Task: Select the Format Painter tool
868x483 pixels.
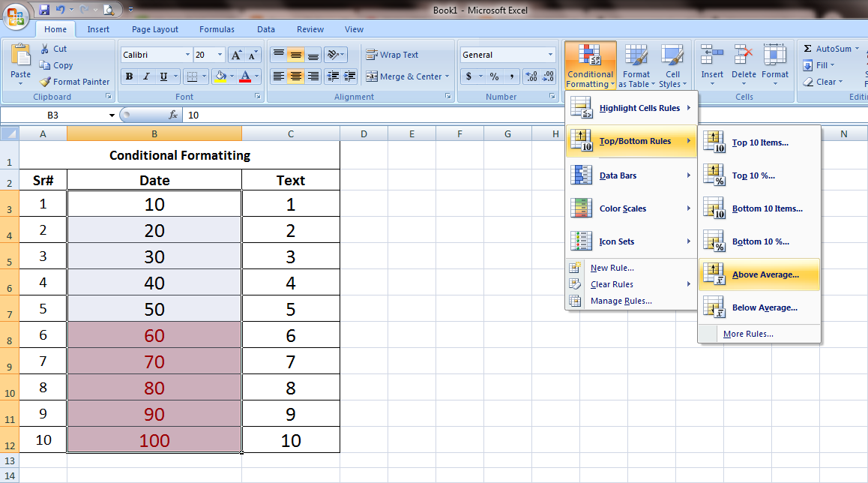Action: [x=74, y=82]
